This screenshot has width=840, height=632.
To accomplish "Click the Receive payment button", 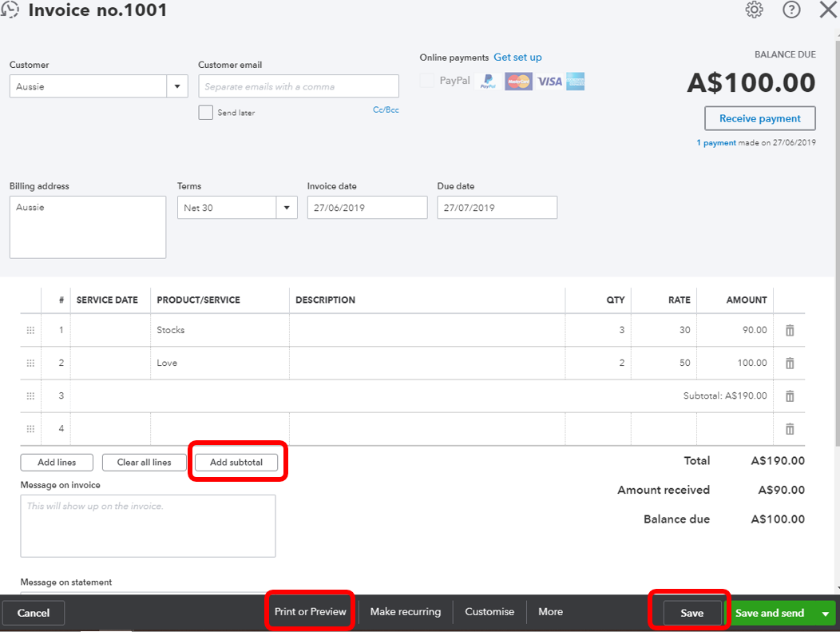I will click(x=759, y=118).
